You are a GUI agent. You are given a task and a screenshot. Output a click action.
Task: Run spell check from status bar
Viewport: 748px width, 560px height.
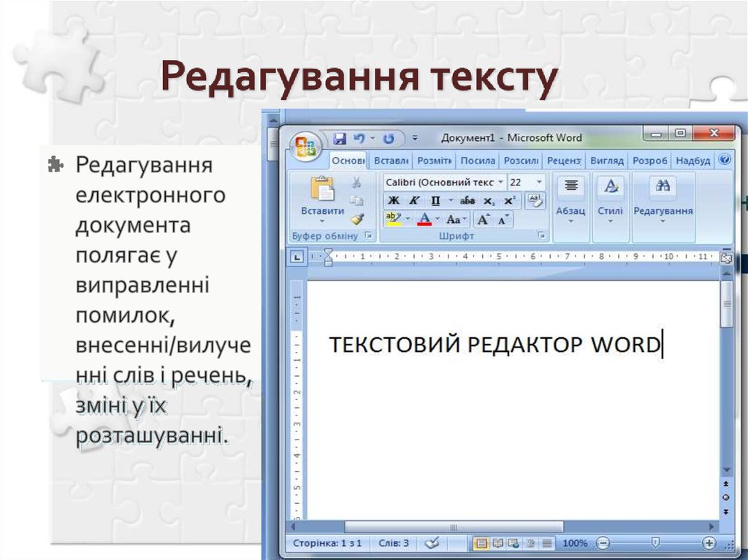point(432,543)
